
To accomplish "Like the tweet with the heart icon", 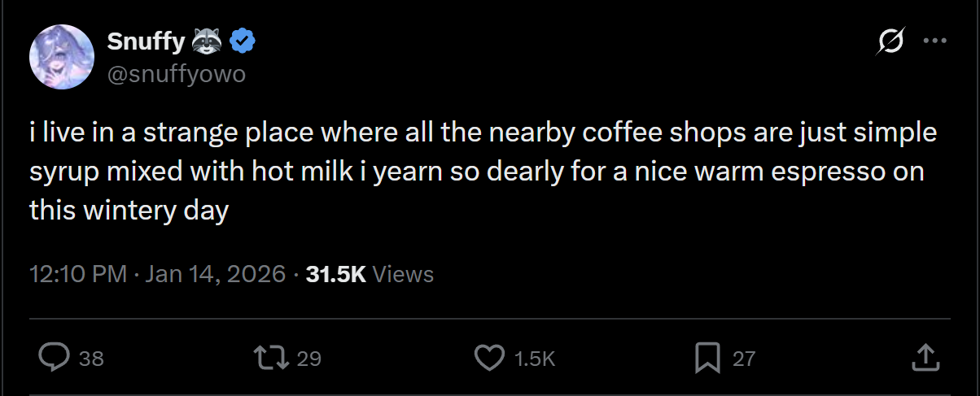I will [x=488, y=357].
